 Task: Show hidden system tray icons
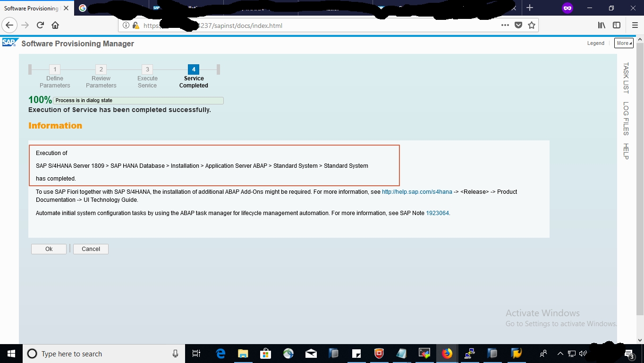(560, 354)
